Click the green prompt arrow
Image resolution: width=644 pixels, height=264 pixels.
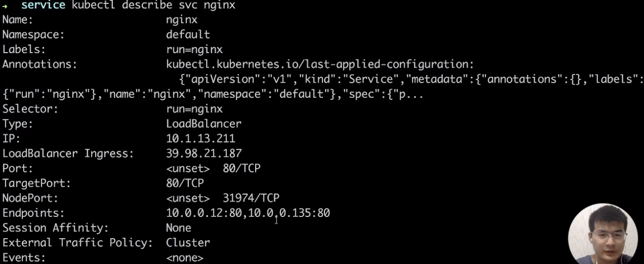click(5, 6)
